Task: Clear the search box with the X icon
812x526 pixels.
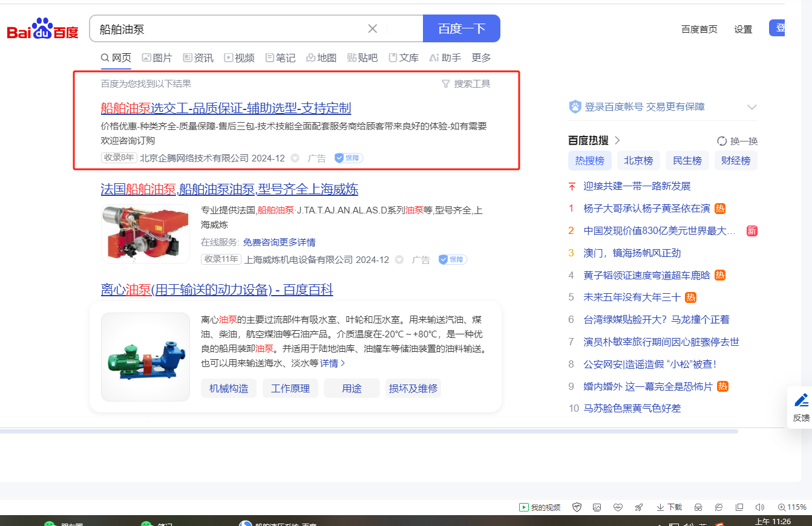Action: [x=373, y=28]
